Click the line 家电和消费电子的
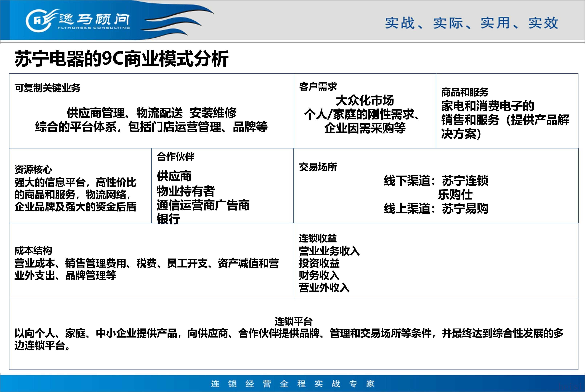Image resolution: width=585 pixels, height=392 pixels. coord(488,106)
